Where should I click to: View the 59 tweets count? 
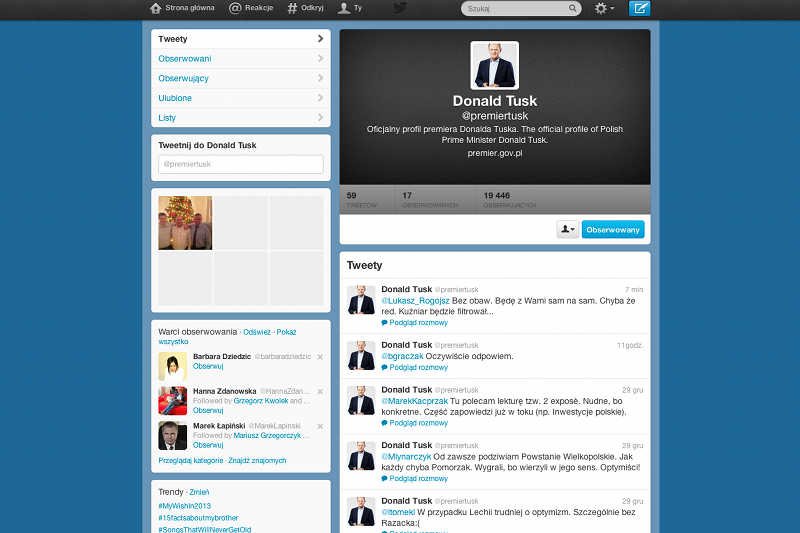tap(361, 199)
